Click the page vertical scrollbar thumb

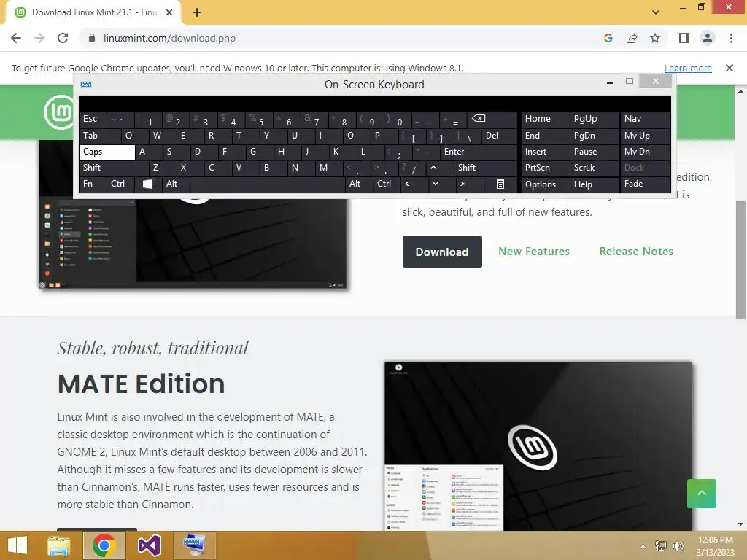pyautogui.click(x=740, y=260)
